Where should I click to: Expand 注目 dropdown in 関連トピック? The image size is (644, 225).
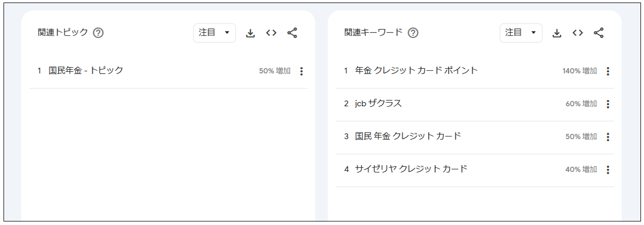(215, 33)
